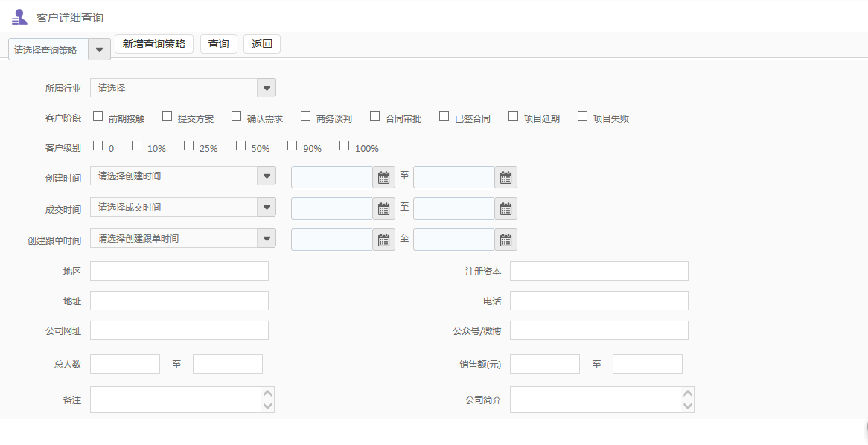This screenshot has width=868, height=445.
Task: Check the 前期接触 checkbox under 客户阶段
Action: pos(98,115)
